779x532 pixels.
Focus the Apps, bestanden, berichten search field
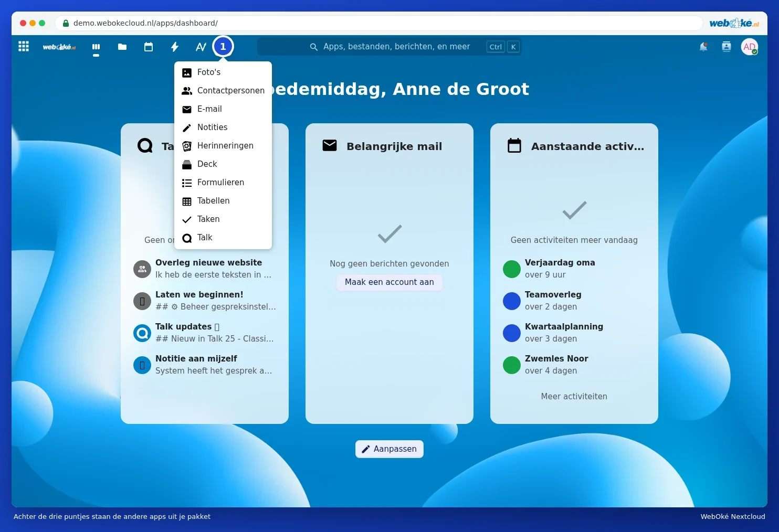coord(389,47)
